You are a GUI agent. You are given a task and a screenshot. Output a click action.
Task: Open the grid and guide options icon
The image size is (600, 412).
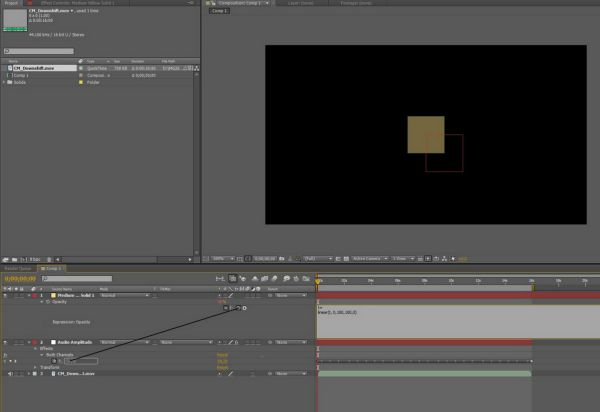[x=240, y=259]
